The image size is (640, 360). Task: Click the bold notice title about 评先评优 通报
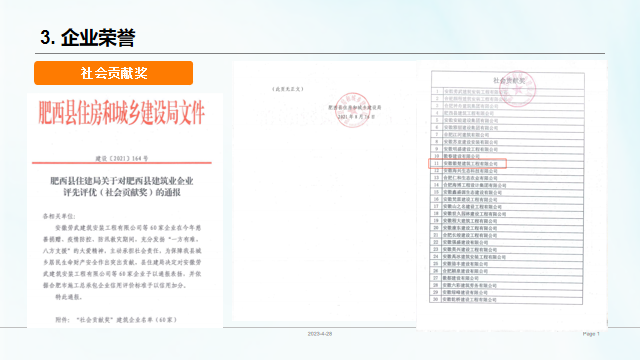[x=122, y=187]
